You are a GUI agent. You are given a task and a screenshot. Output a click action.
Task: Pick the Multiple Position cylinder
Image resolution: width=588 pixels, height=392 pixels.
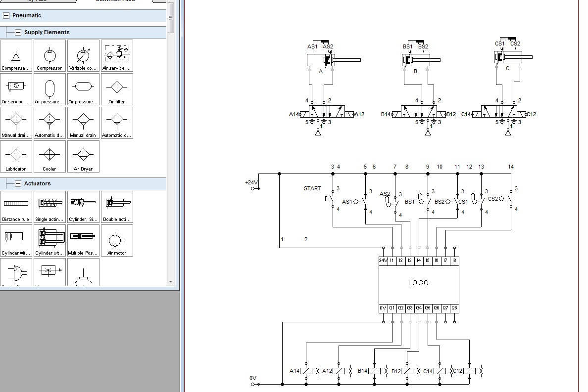tap(83, 240)
